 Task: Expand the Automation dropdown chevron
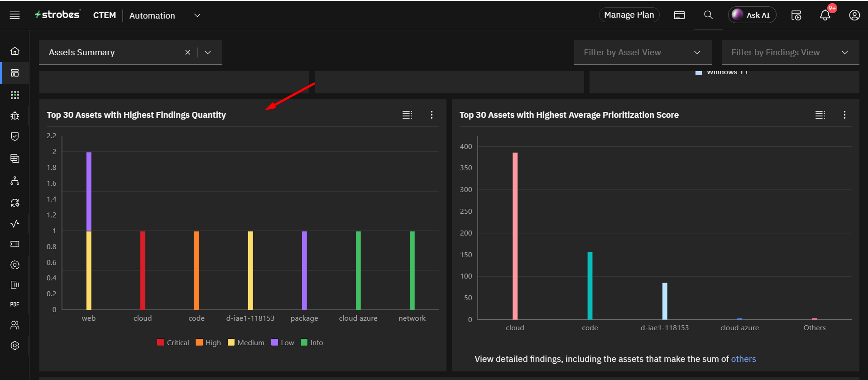pos(197,15)
